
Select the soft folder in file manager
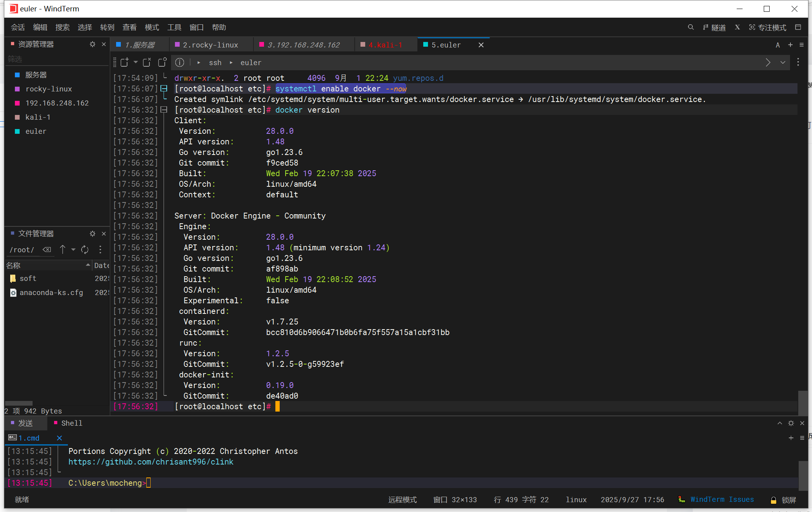(28, 278)
